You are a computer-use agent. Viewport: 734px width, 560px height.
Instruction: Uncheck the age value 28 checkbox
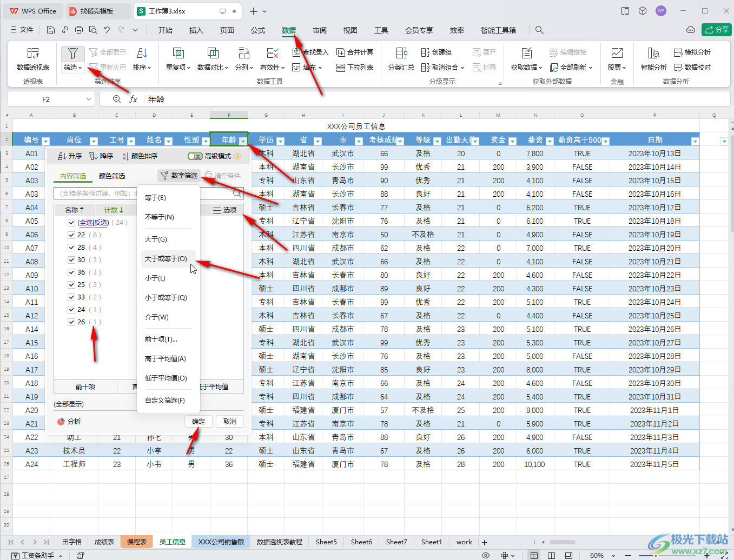[x=71, y=248]
